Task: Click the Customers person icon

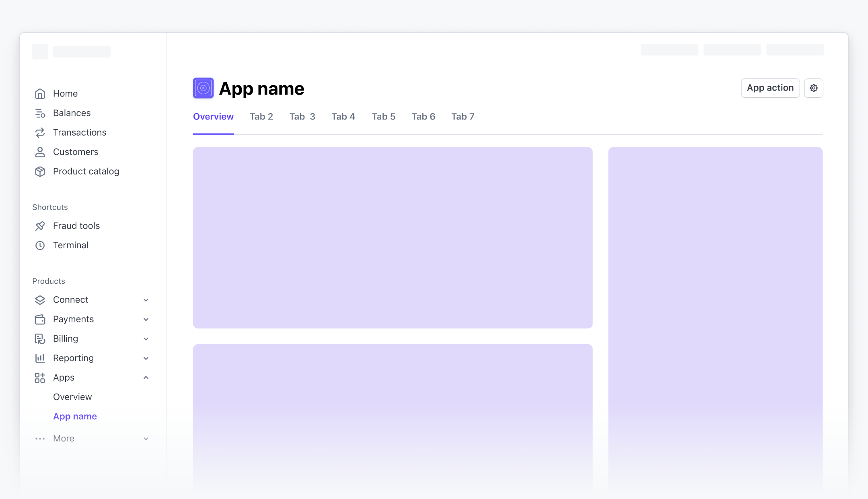Action: pos(40,152)
